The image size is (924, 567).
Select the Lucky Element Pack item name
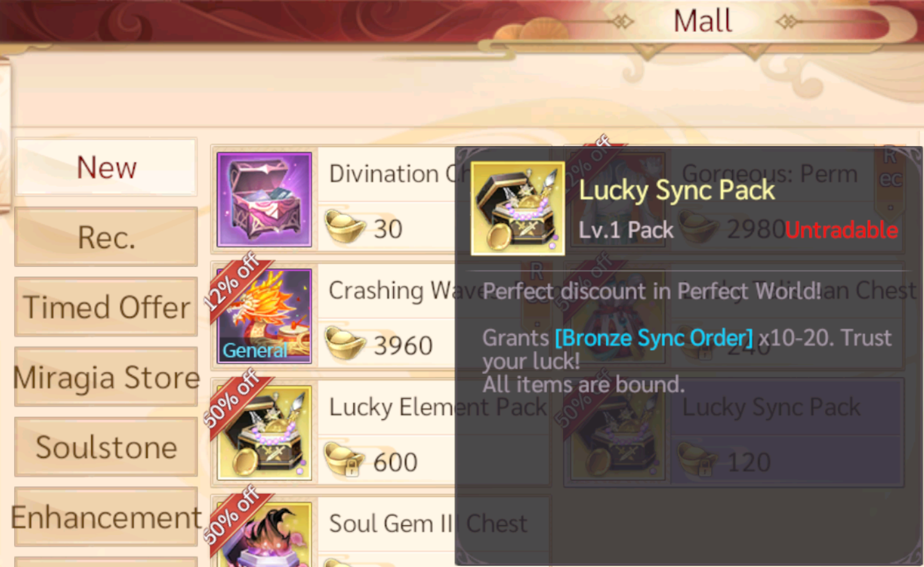(x=437, y=407)
